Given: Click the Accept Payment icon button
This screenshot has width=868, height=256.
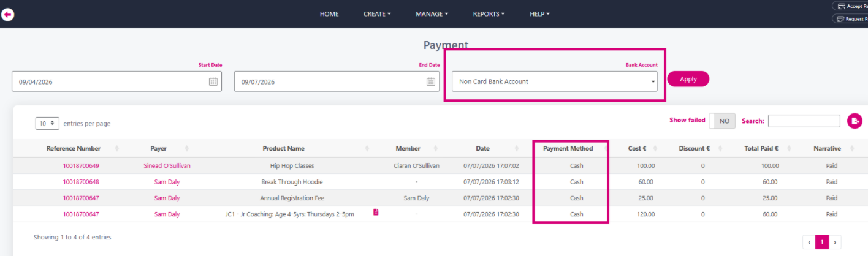Looking at the screenshot, I should [x=850, y=6].
